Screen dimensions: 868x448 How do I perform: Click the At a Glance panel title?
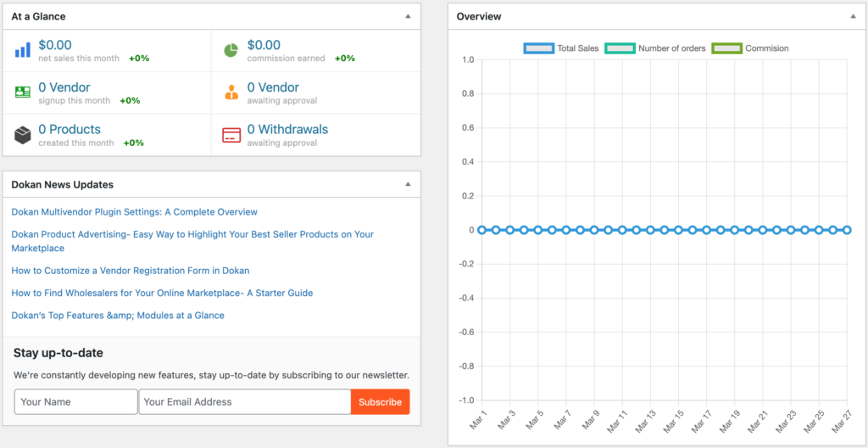point(38,17)
